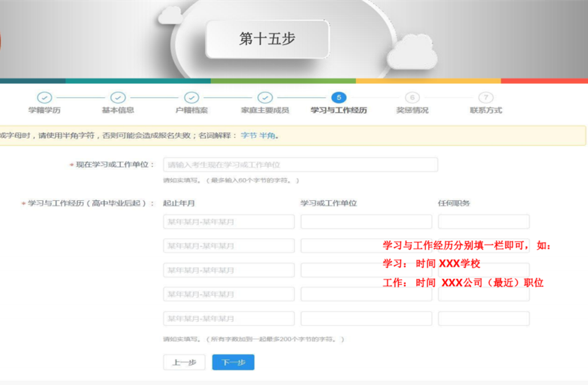
Task: Click the 基本信息 step checkmark icon
Action: click(118, 98)
